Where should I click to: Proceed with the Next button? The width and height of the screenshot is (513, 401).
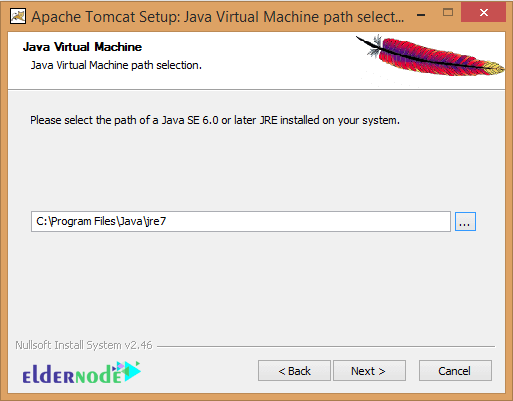point(369,371)
